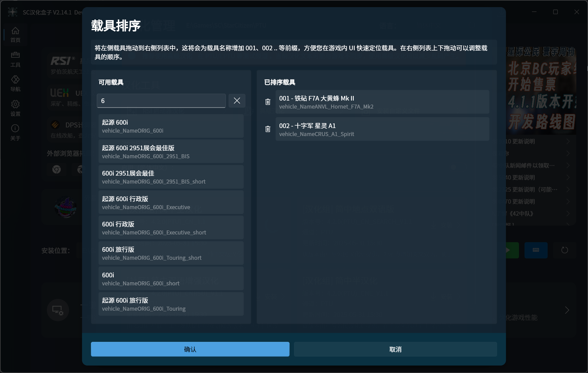Image resolution: width=588 pixels, height=373 pixels.
Task: Open 关于 about in the sidebar
Action: coord(15,133)
